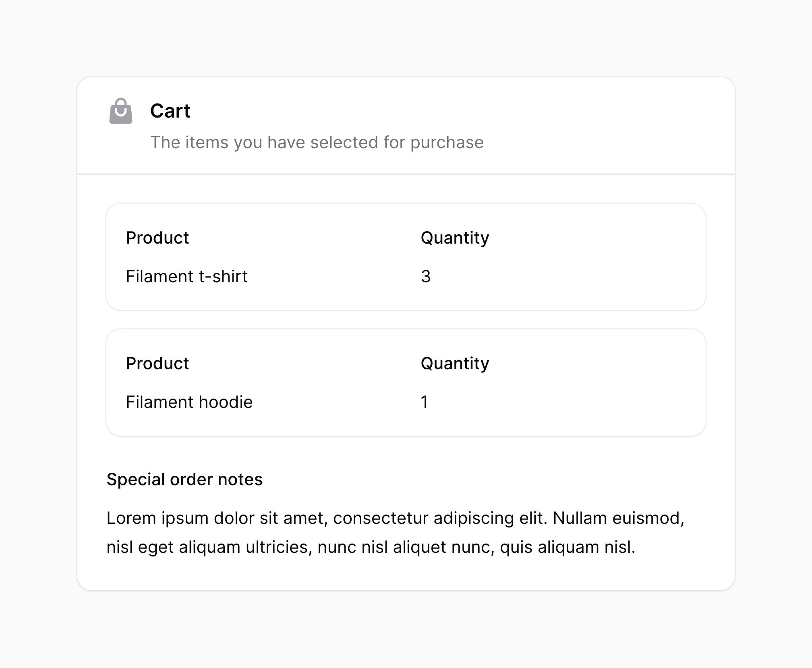Viewport: 812px width, 668px height.
Task: Select the quantity value 3
Action: pos(426,276)
